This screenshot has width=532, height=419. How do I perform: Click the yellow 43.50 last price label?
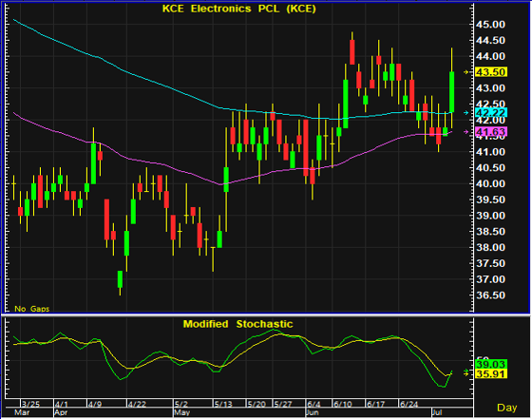point(491,72)
